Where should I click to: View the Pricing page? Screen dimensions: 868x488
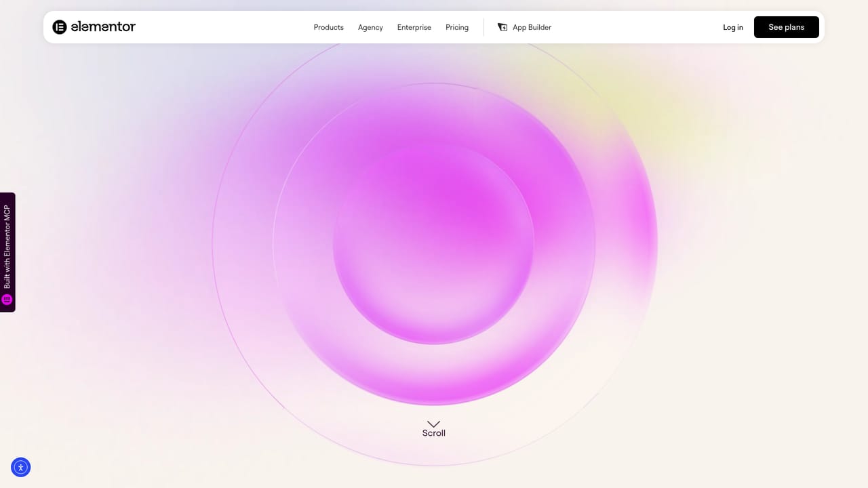pos(457,27)
